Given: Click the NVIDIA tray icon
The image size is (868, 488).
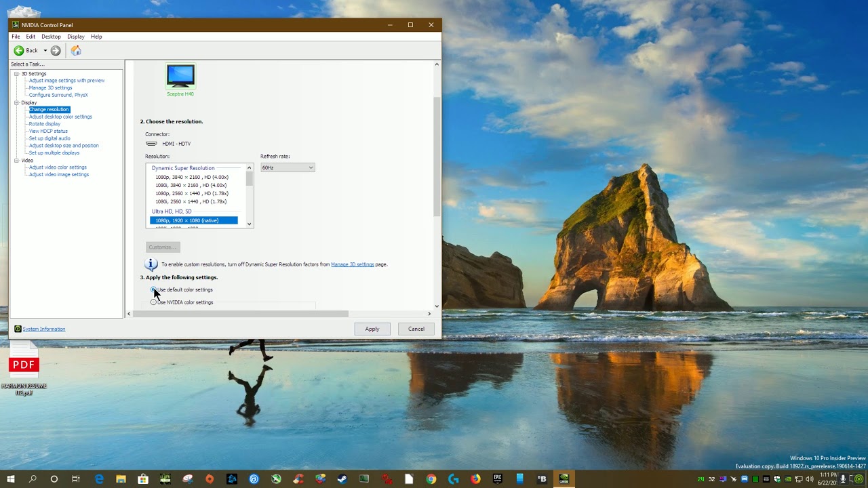Looking at the screenshot, I should pos(787,479).
